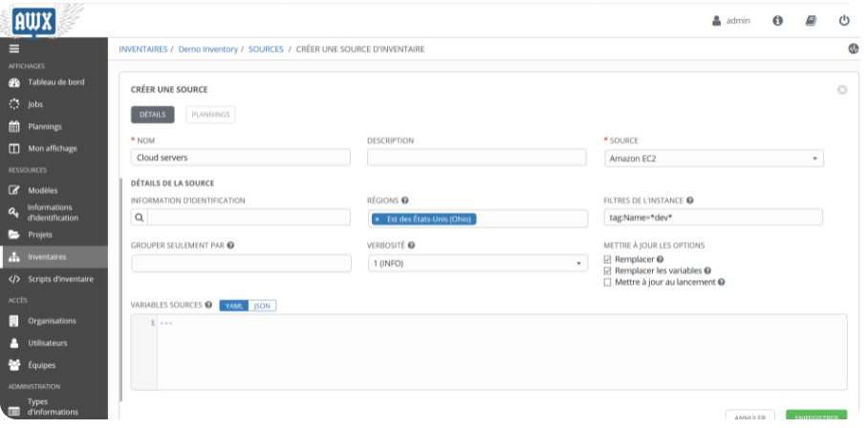The image size is (868, 428).
Task: Show help for Grouper seulement par
Action: (x=230, y=246)
